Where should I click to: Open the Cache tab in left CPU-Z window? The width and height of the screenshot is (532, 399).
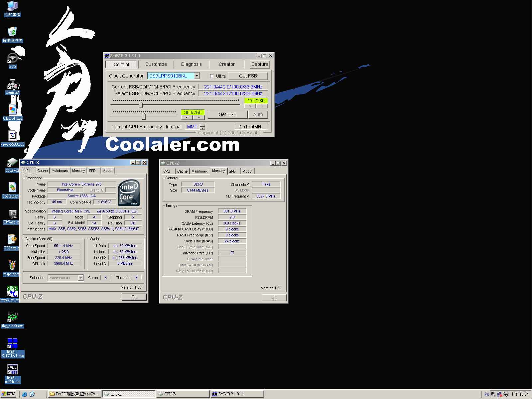(x=43, y=171)
